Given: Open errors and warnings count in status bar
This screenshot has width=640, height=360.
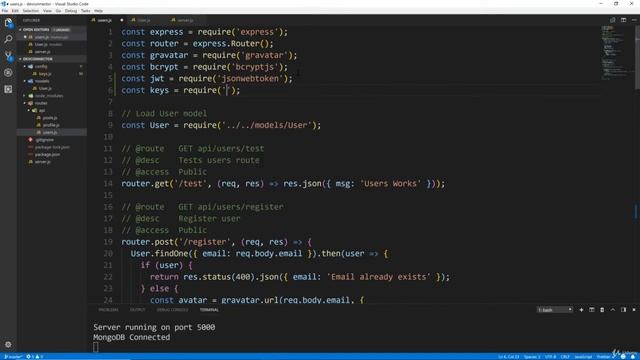Looking at the screenshot, I should click(x=35, y=357).
